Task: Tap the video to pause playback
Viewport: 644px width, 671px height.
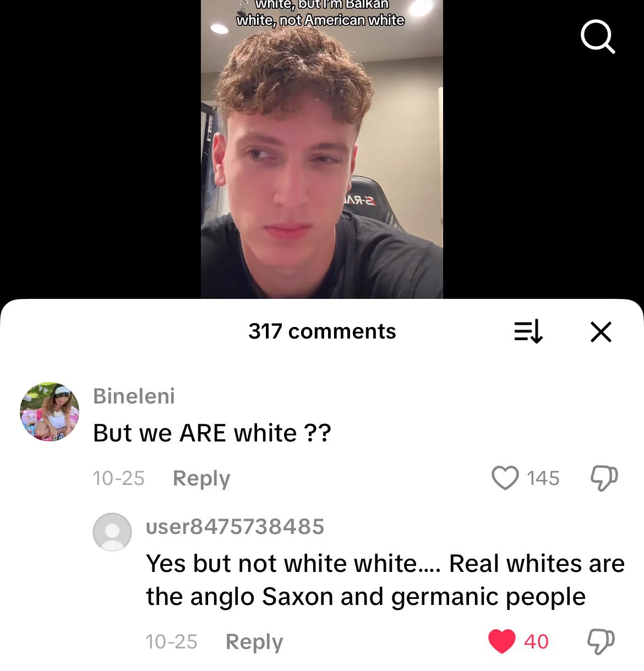Action: (x=322, y=160)
